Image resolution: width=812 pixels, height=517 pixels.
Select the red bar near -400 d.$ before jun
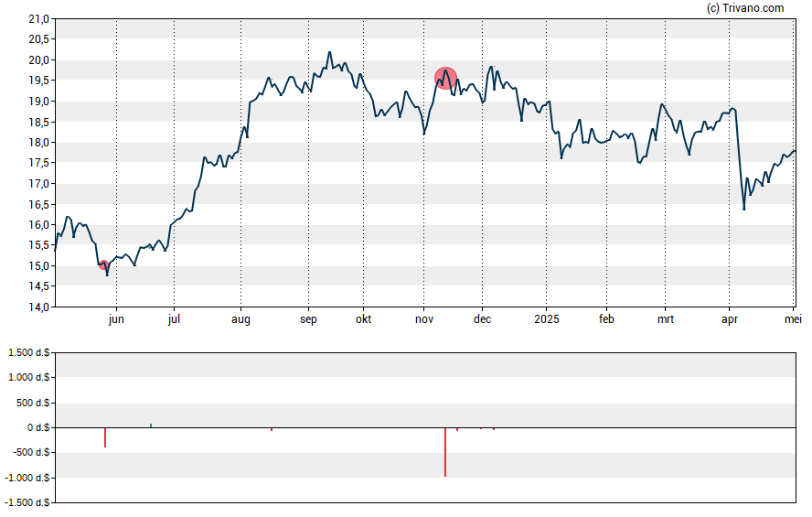[105, 437]
